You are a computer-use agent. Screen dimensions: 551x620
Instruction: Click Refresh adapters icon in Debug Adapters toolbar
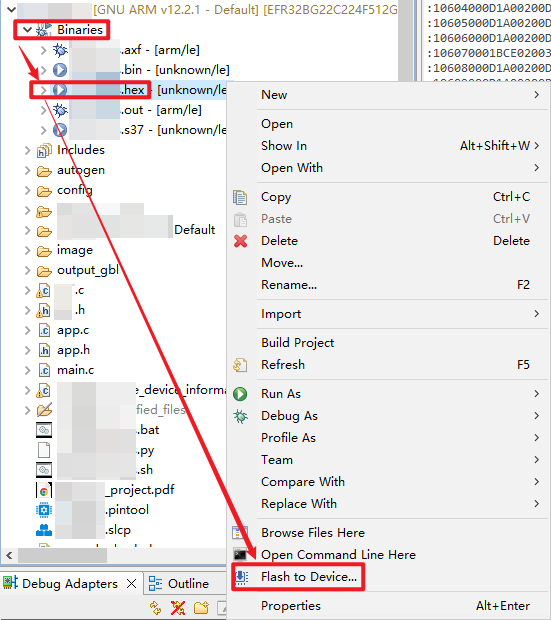coord(155,607)
